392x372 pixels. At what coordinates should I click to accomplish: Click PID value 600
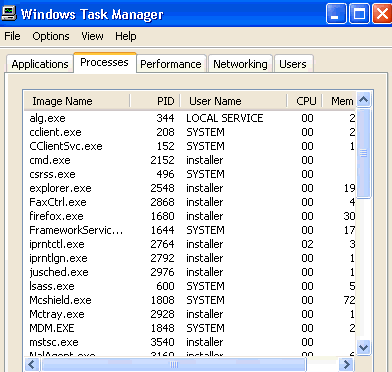[165, 286]
